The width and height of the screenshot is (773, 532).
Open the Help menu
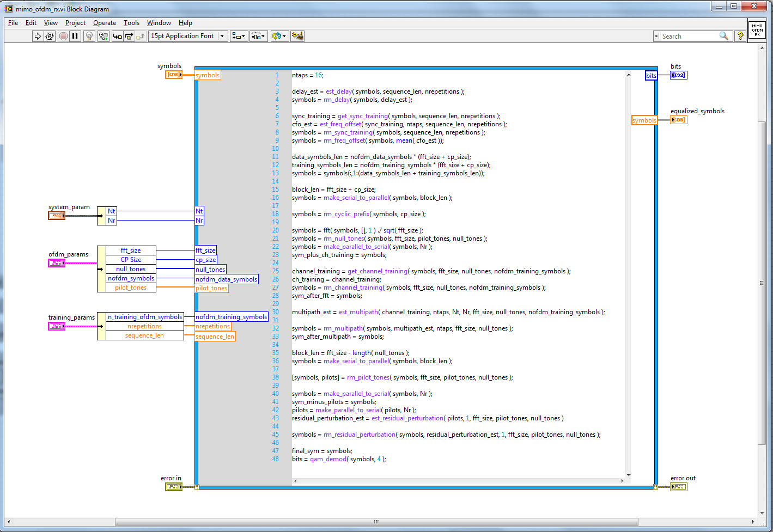click(x=185, y=23)
